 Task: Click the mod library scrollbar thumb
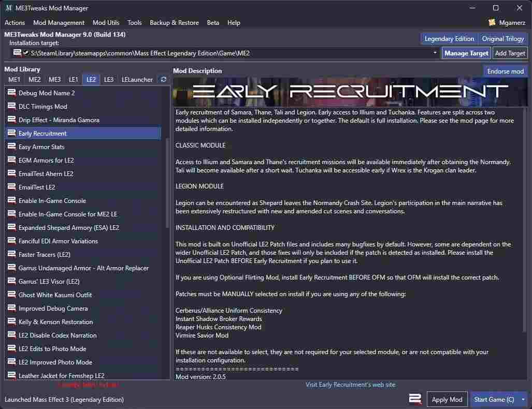tap(167, 183)
